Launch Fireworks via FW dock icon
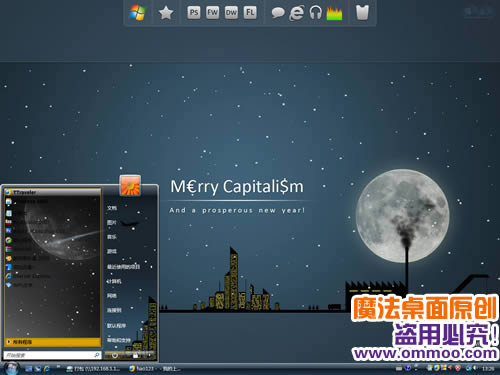Viewport: 500px width, 375px height. point(212,13)
